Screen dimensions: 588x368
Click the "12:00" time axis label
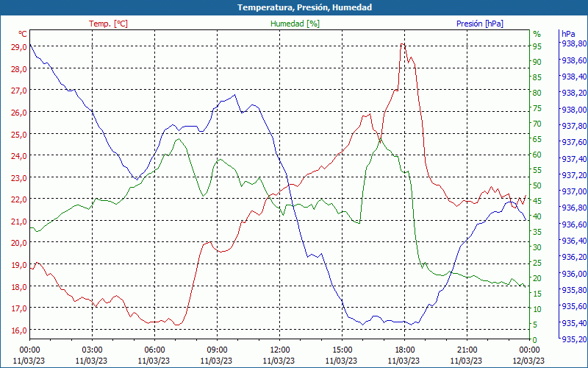[279, 350]
